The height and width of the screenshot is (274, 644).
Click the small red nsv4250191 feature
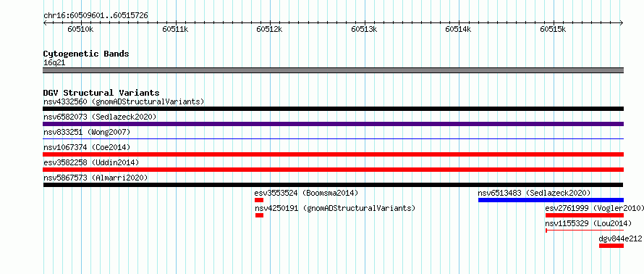[259, 215]
